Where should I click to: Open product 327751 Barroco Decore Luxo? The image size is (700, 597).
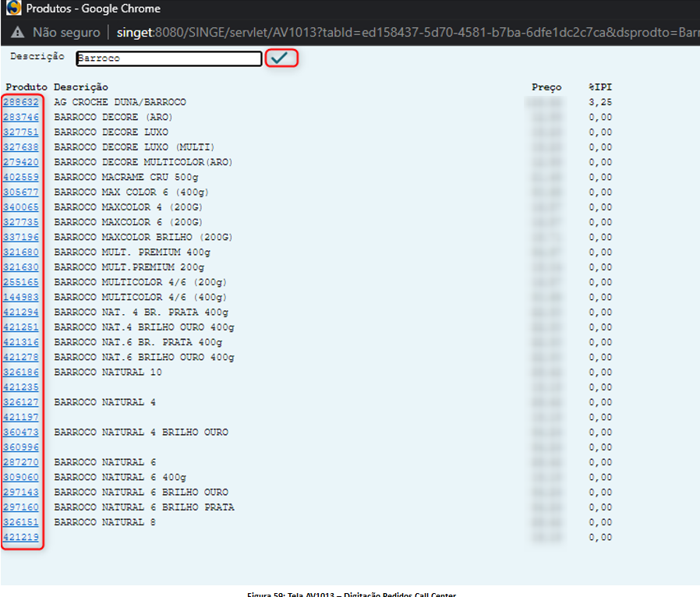[21, 132]
